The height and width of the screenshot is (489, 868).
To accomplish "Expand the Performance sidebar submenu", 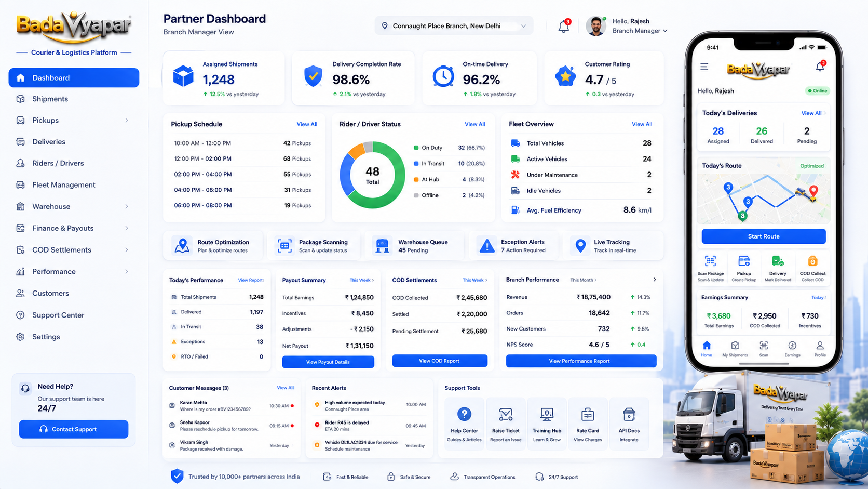I will [x=127, y=272].
